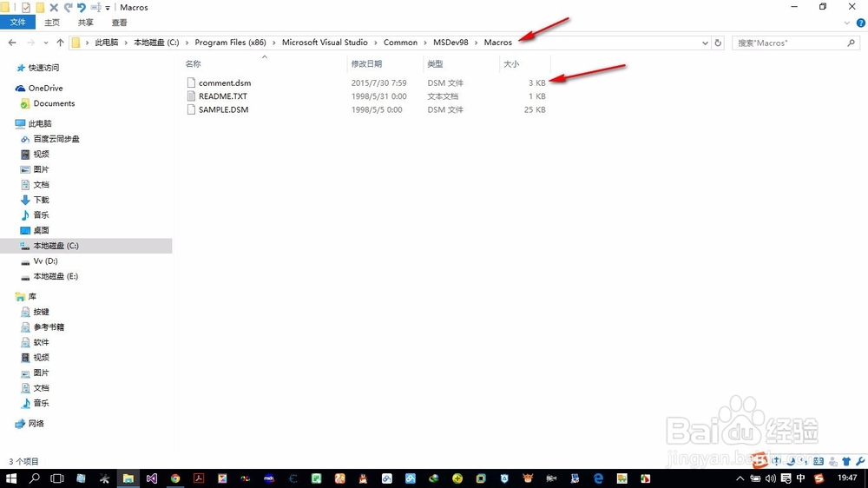Viewport: 868px width, 488px height.
Task: Go up one folder level
Action: (x=60, y=43)
